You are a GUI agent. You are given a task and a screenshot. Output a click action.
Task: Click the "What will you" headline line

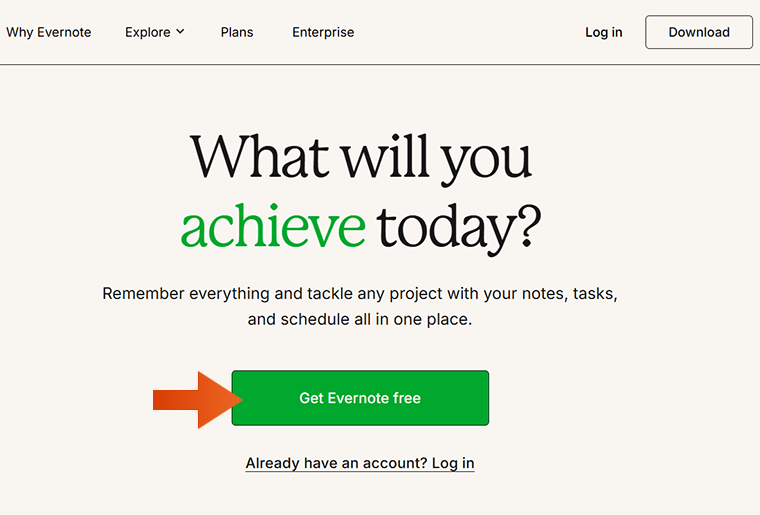[x=361, y=158]
